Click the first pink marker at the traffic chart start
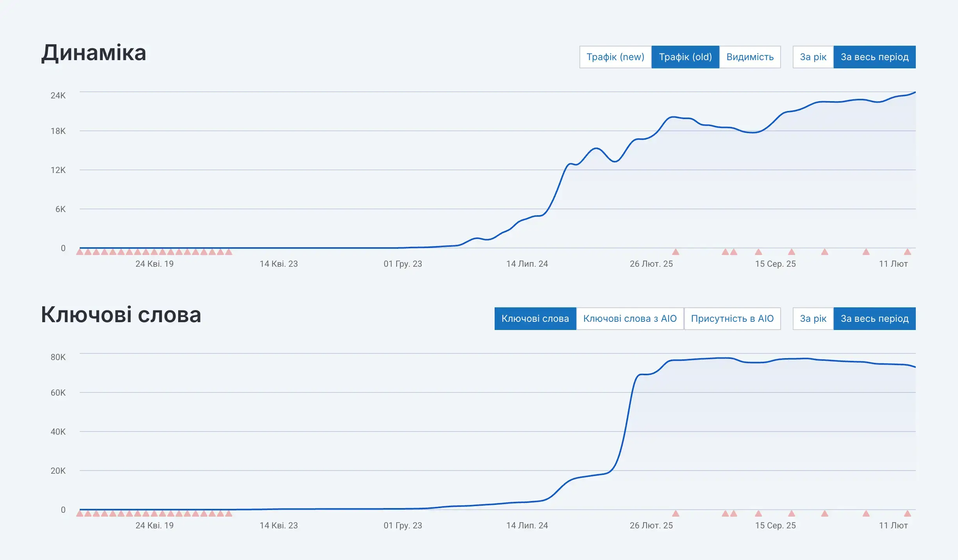The height and width of the screenshot is (560, 958). (x=80, y=252)
